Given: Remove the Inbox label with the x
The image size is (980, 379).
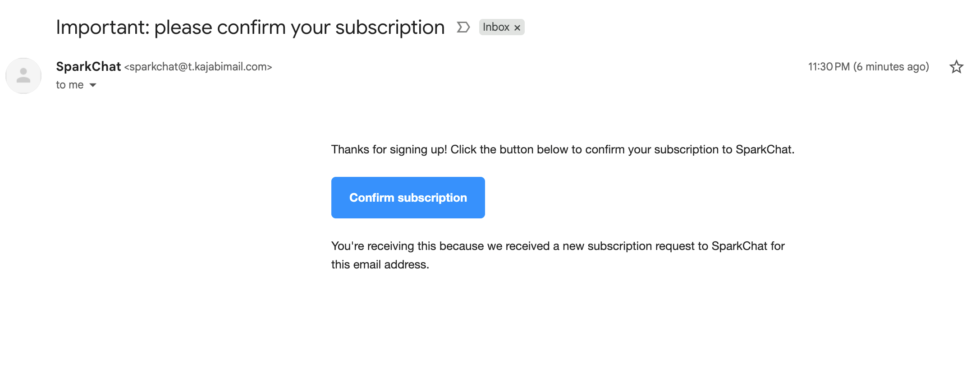Looking at the screenshot, I should pos(517,28).
